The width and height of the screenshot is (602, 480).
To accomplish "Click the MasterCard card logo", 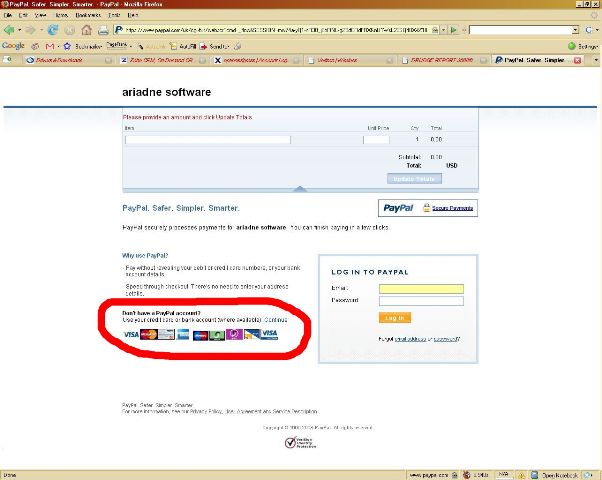I will (x=149, y=334).
